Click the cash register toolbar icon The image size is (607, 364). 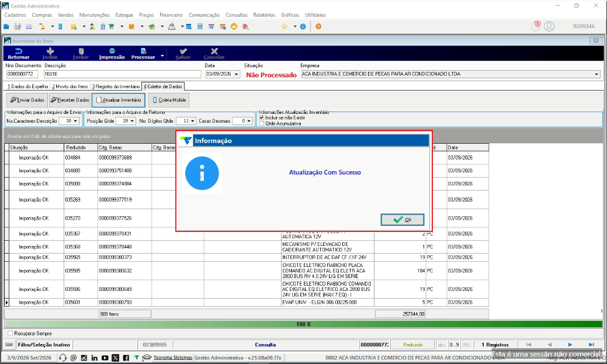(x=172, y=27)
